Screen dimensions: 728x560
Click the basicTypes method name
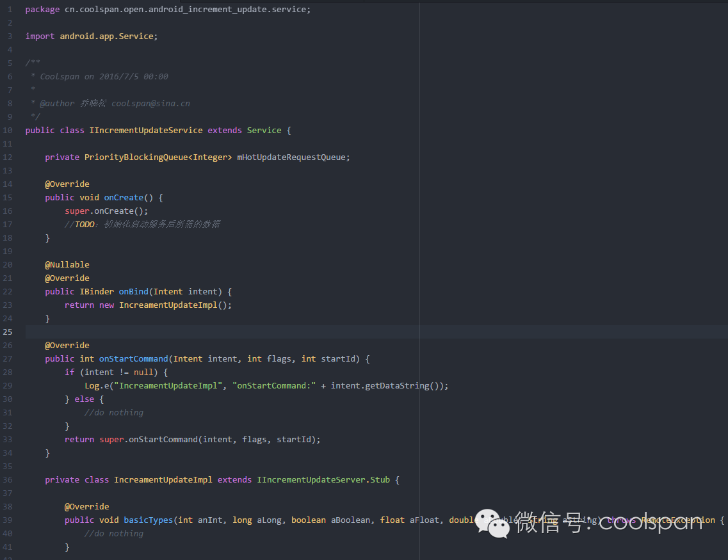point(148,520)
